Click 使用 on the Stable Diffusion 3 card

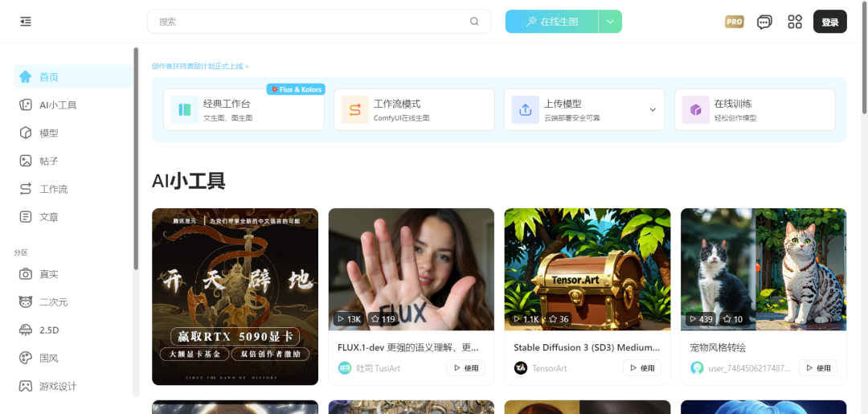pos(642,368)
